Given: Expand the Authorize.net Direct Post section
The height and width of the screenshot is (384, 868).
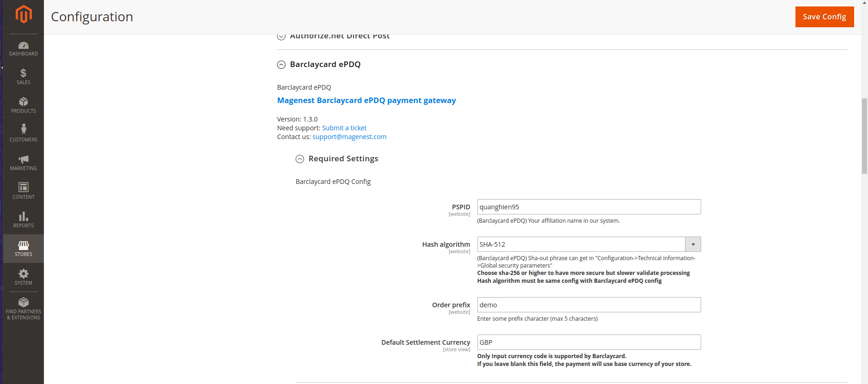Looking at the screenshot, I should 281,36.
